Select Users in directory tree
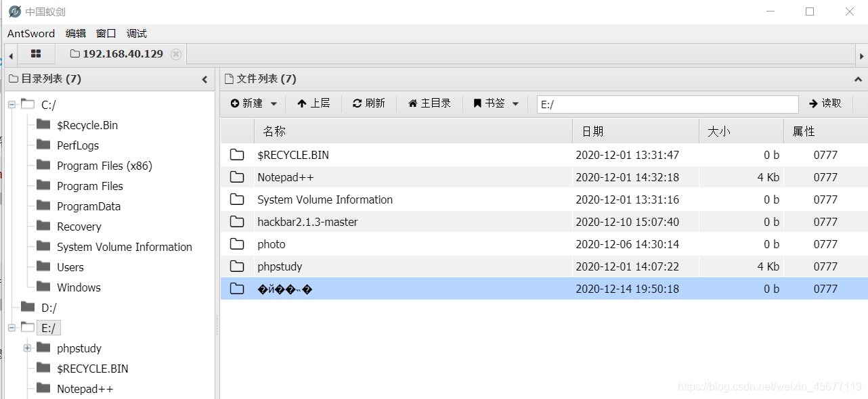This screenshot has width=868, height=399. (70, 267)
